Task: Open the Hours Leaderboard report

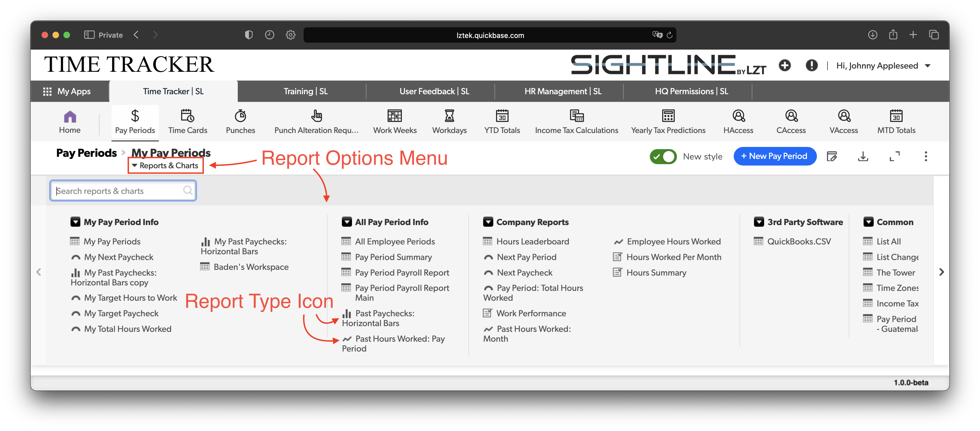Action: (x=532, y=241)
